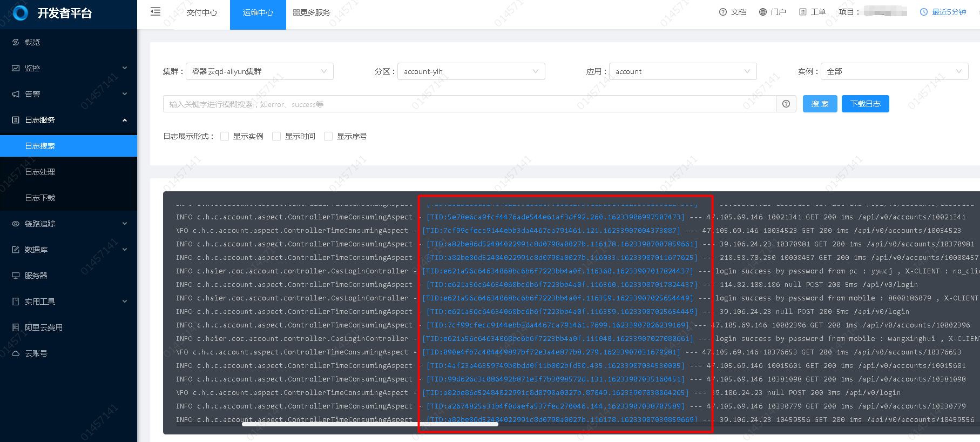Screen dimensions: 980x442
Task: Click the horizontal scrollbar under log output
Action: [x=370, y=424]
